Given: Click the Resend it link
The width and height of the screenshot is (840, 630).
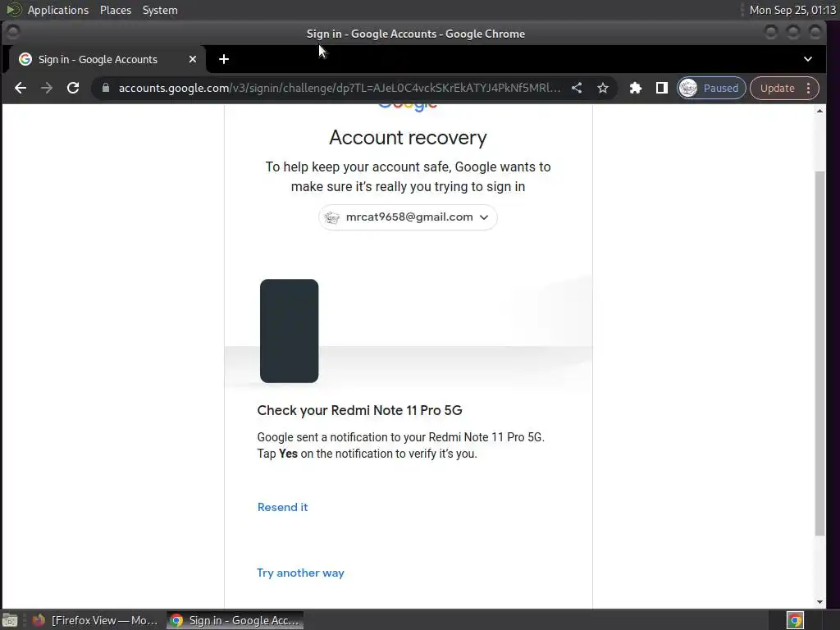Looking at the screenshot, I should tap(282, 507).
